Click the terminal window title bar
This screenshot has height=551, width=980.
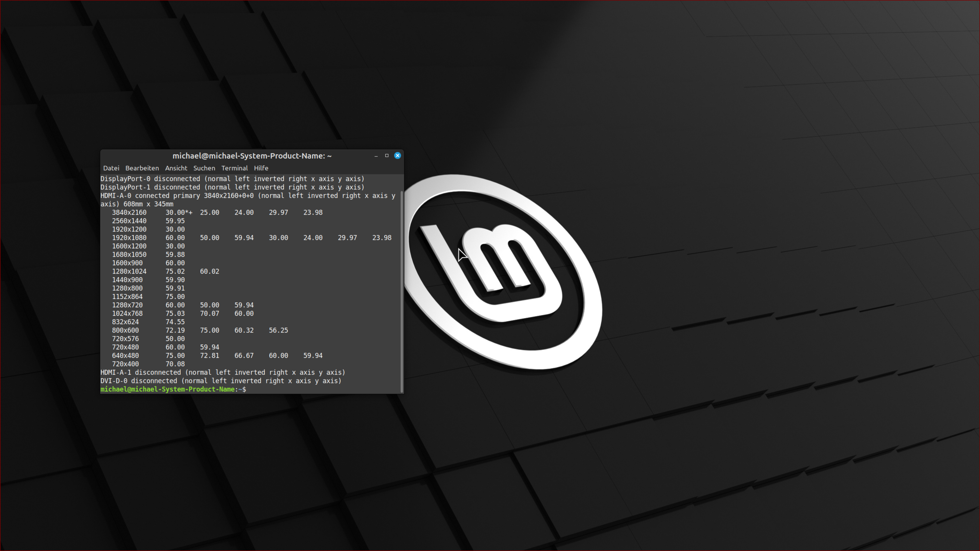point(252,156)
